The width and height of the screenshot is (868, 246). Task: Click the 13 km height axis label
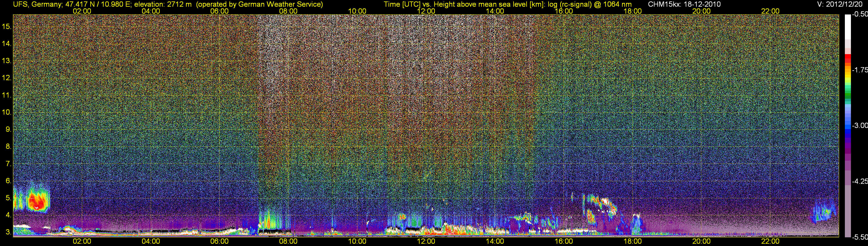[6, 61]
